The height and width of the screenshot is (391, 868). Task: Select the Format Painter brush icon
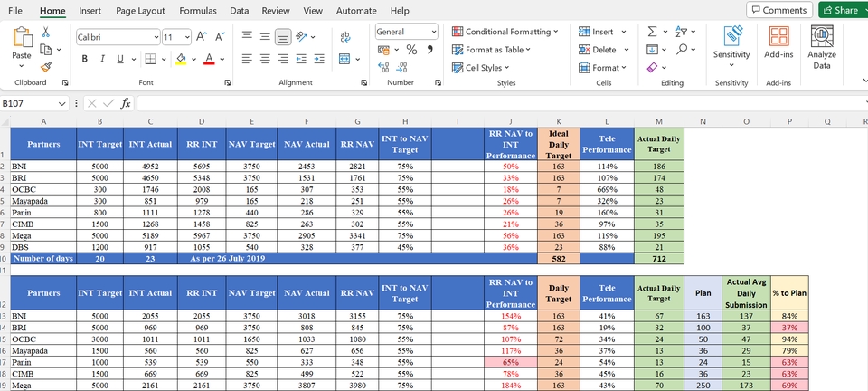pos(46,68)
